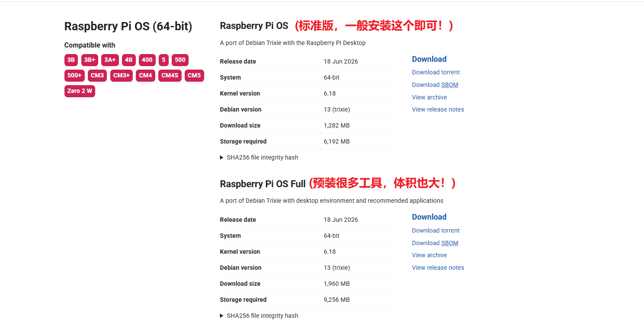Click the 9,256 MB storage required value
Viewport: 644px width, 329px height.
coord(336,300)
